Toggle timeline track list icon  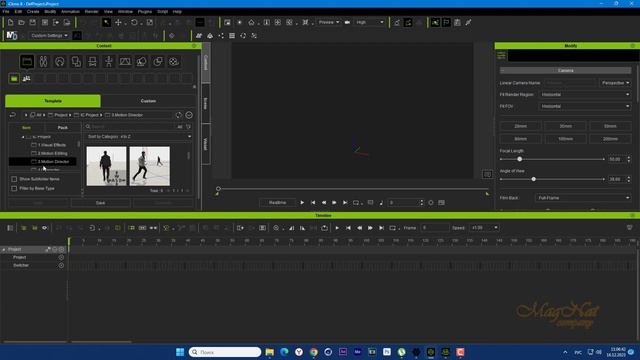(x=10, y=228)
